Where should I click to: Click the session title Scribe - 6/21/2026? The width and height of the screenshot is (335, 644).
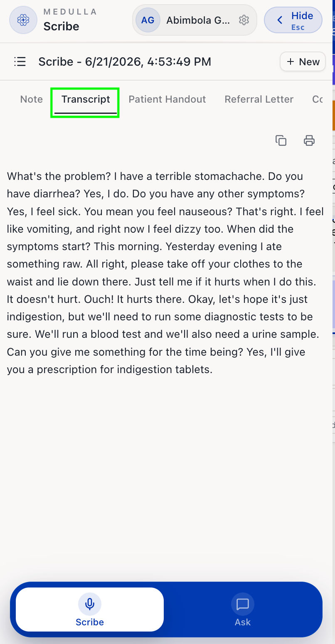click(x=125, y=62)
